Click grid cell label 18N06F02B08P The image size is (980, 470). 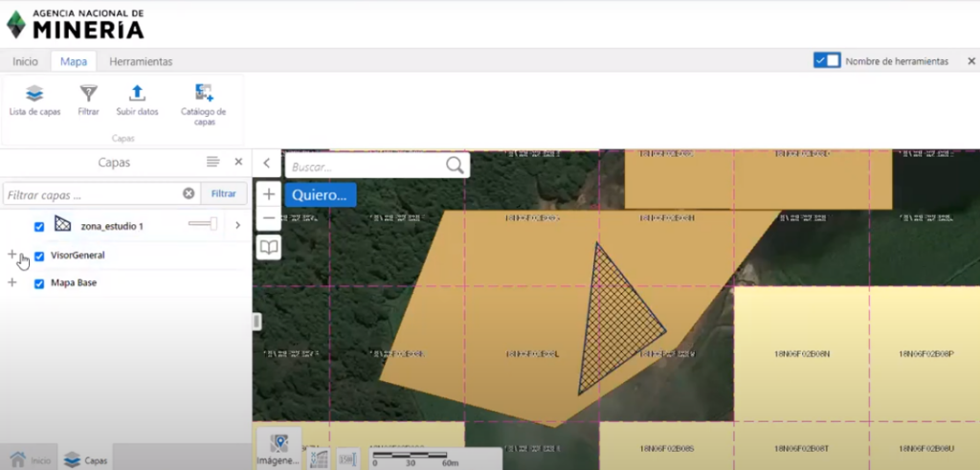926,354
